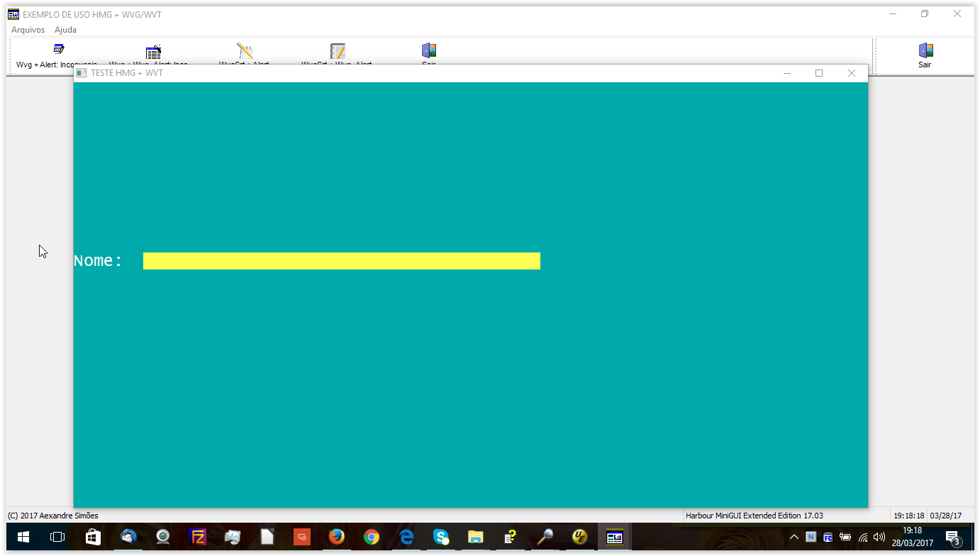Image resolution: width=980 pixels, height=556 pixels.
Task: Click the "Nome:" label text
Action: point(99,261)
